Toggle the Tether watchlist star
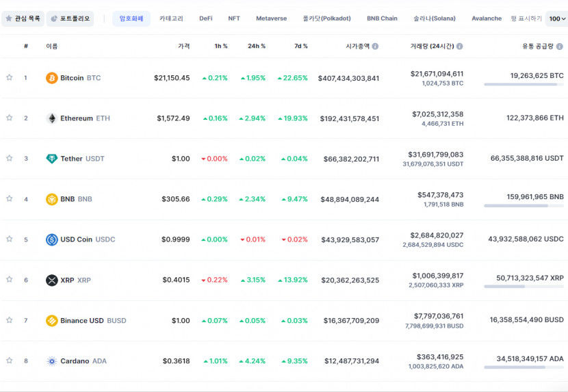Viewport: 568px width, 392px height. (x=10, y=158)
